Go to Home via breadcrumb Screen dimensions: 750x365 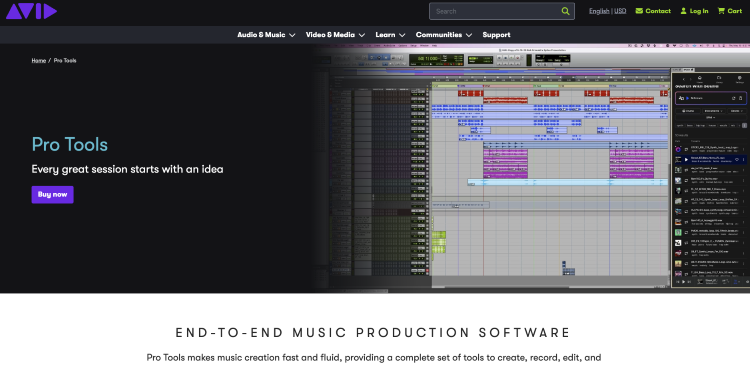pos(39,61)
